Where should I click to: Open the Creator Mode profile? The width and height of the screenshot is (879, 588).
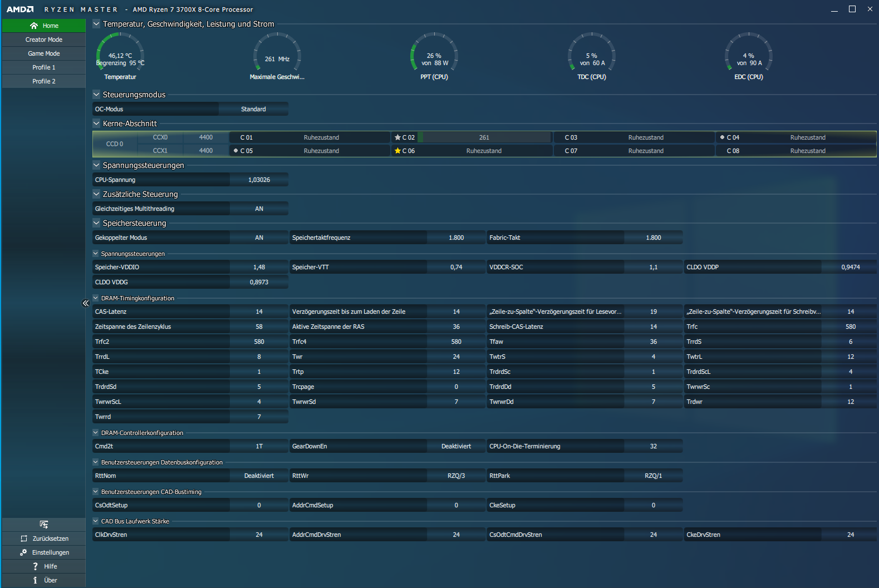pyautogui.click(x=43, y=39)
